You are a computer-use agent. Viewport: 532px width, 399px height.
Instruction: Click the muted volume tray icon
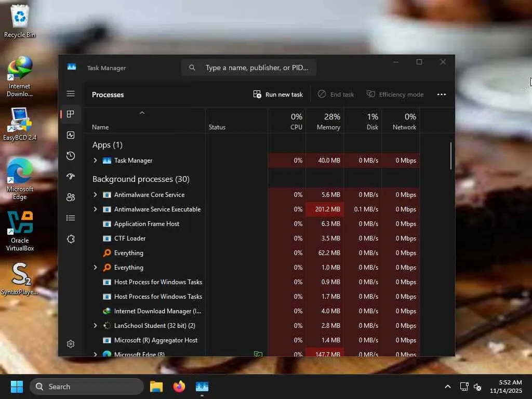coord(477,387)
